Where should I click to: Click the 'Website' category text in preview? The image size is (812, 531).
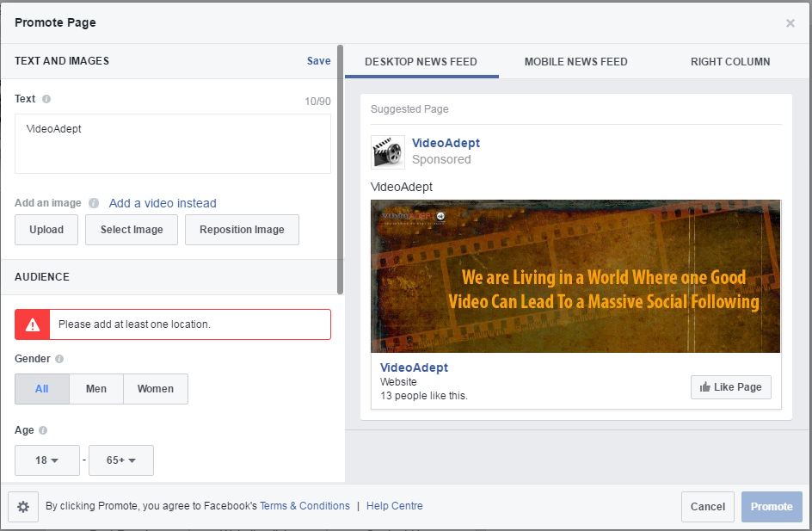coord(398,382)
